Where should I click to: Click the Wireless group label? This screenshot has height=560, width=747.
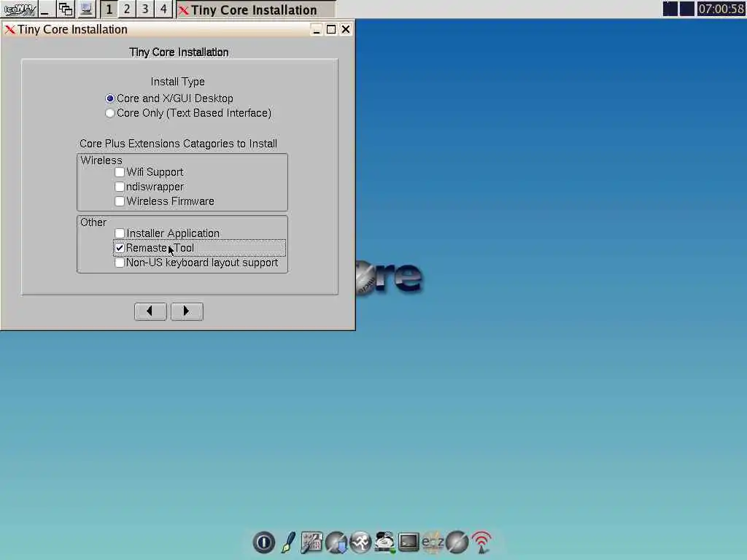pyautogui.click(x=101, y=160)
